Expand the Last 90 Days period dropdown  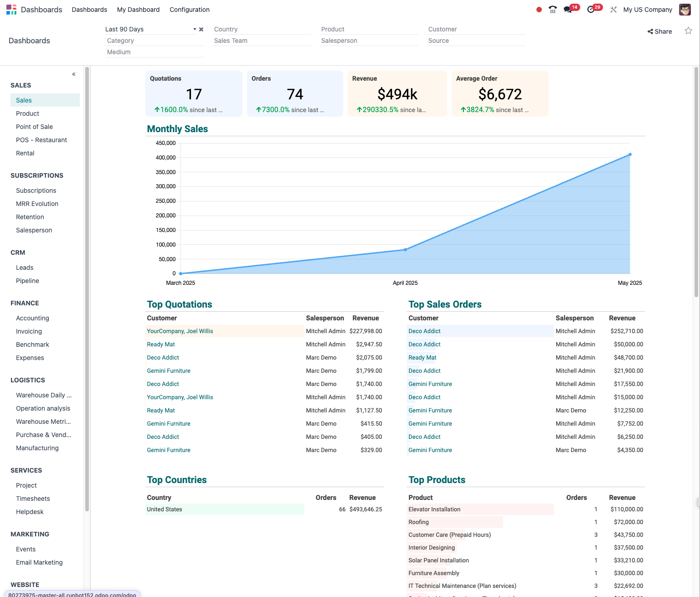(x=195, y=29)
